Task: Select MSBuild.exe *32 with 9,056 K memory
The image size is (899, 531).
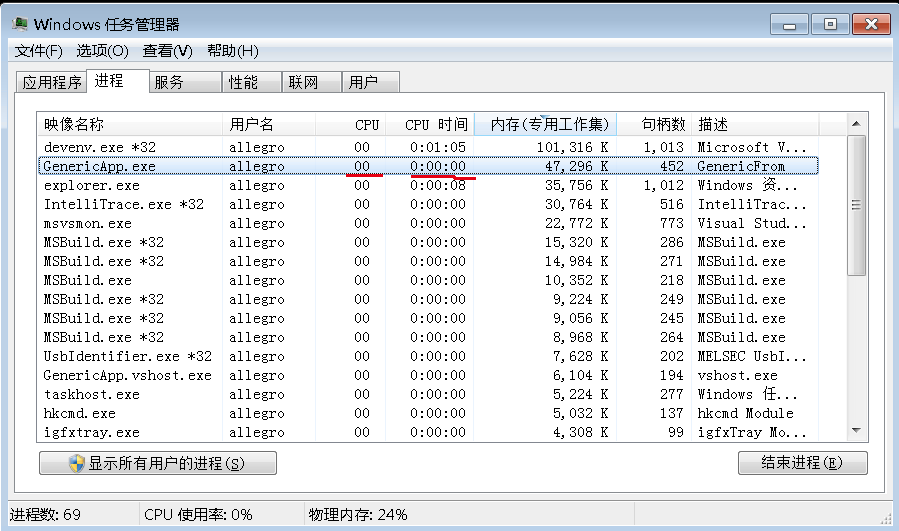Action: point(428,318)
